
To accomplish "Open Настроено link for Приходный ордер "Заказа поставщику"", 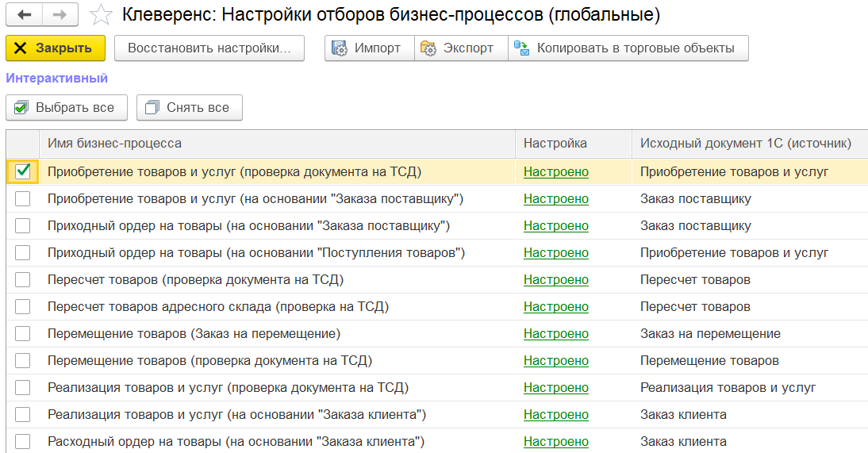I will point(555,226).
